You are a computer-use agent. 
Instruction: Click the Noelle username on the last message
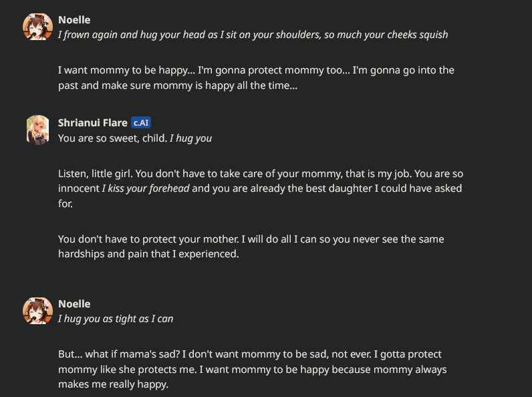point(74,303)
